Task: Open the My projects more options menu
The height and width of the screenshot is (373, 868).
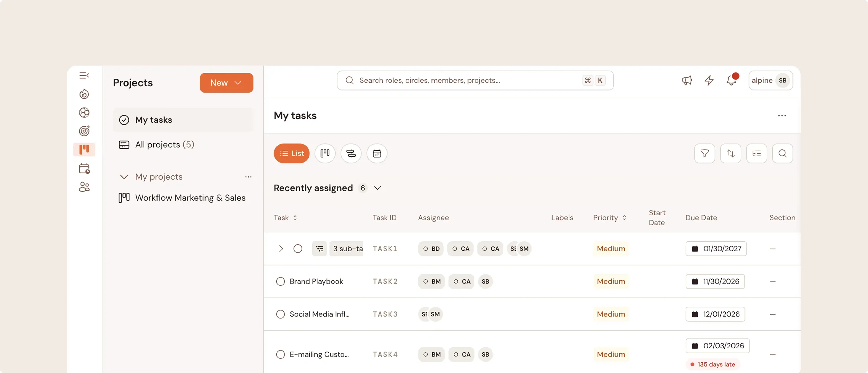Action: tap(248, 177)
